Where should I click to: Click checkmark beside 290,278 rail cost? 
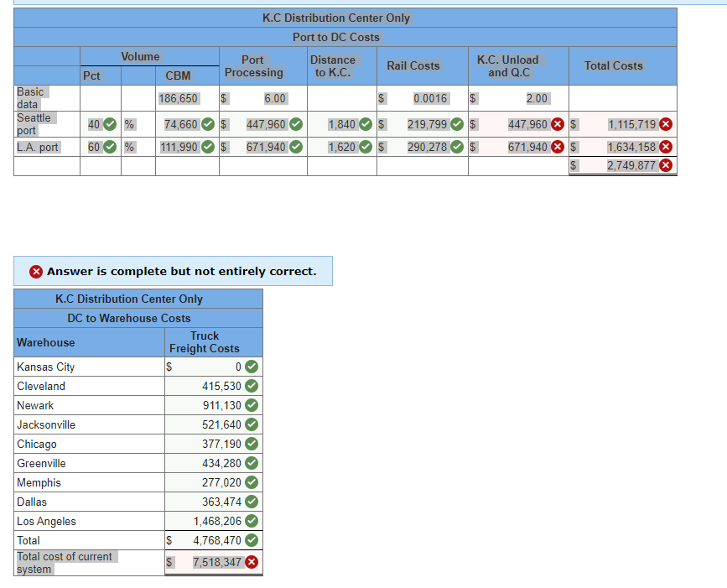pos(457,147)
